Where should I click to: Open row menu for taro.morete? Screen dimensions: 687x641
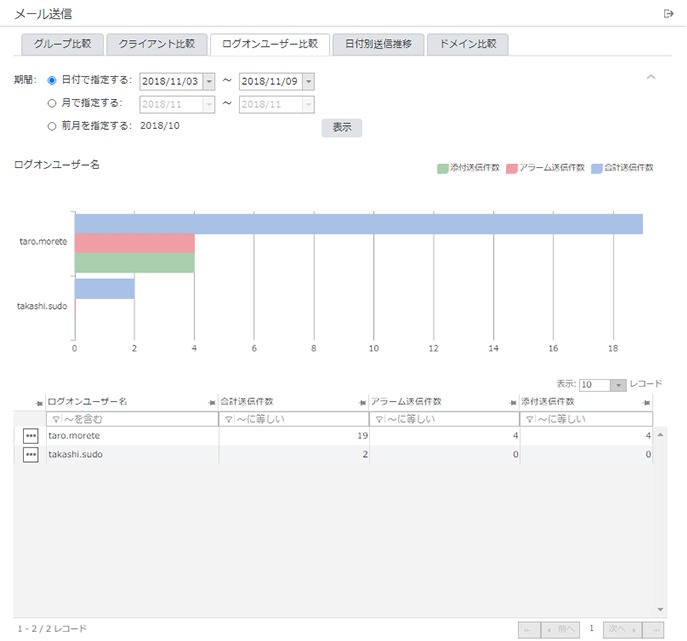click(x=31, y=436)
